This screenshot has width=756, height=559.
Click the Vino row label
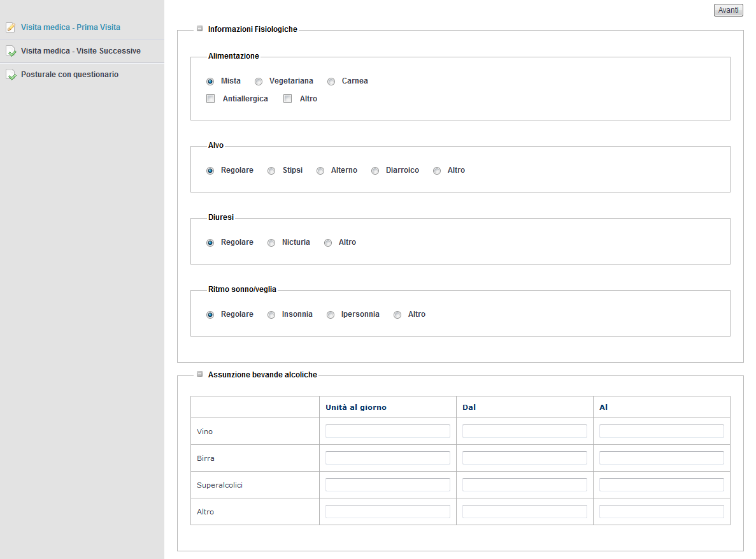point(204,432)
